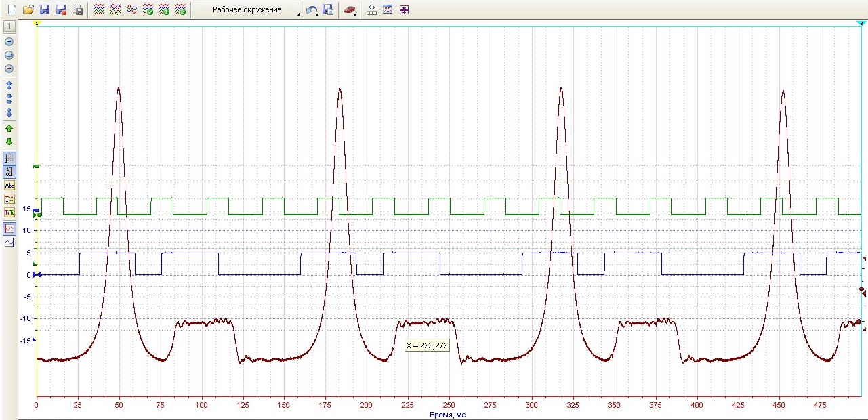The height and width of the screenshot is (420, 868).
Task: Click the blue stretch-up arrow icon
Action: click(9, 85)
